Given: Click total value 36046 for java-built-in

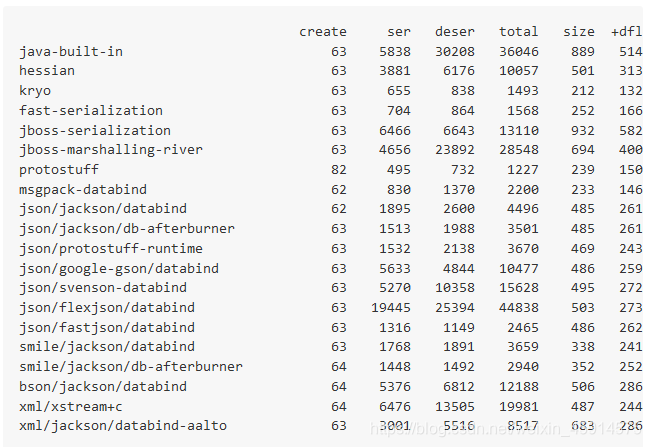Looking at the screenshot, I should (519, 52).
